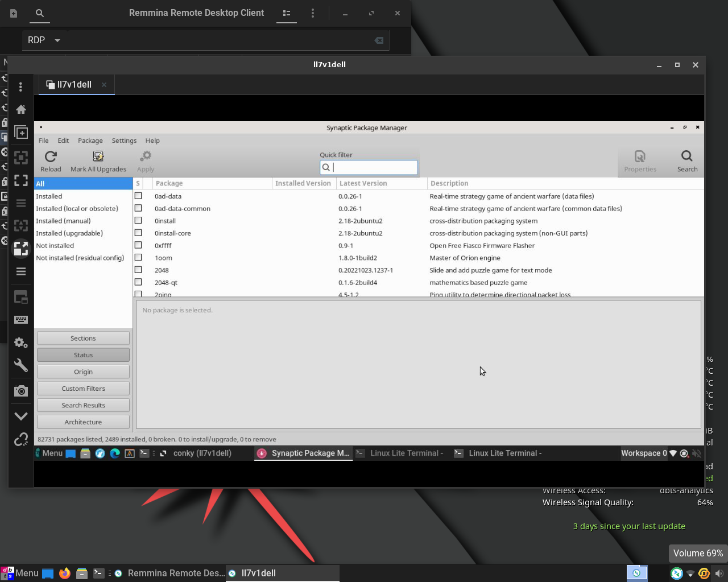Check the box for 2048 package
The width and height of the screenshot is (728, 582).
tap(138, 270)
